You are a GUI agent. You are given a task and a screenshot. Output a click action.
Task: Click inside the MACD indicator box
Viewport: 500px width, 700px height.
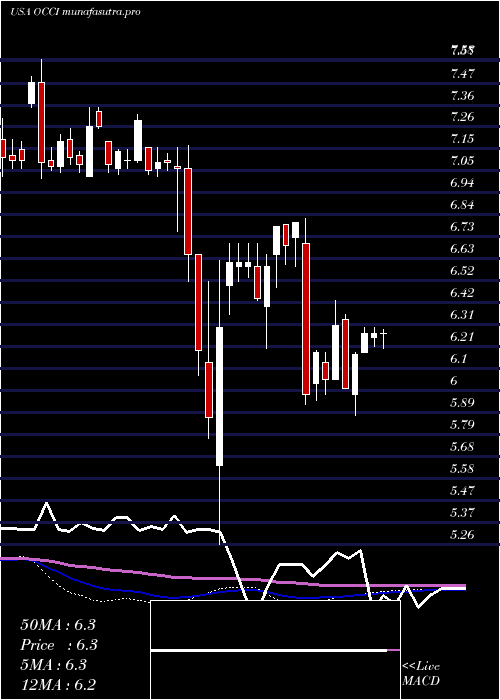point(275,650)
